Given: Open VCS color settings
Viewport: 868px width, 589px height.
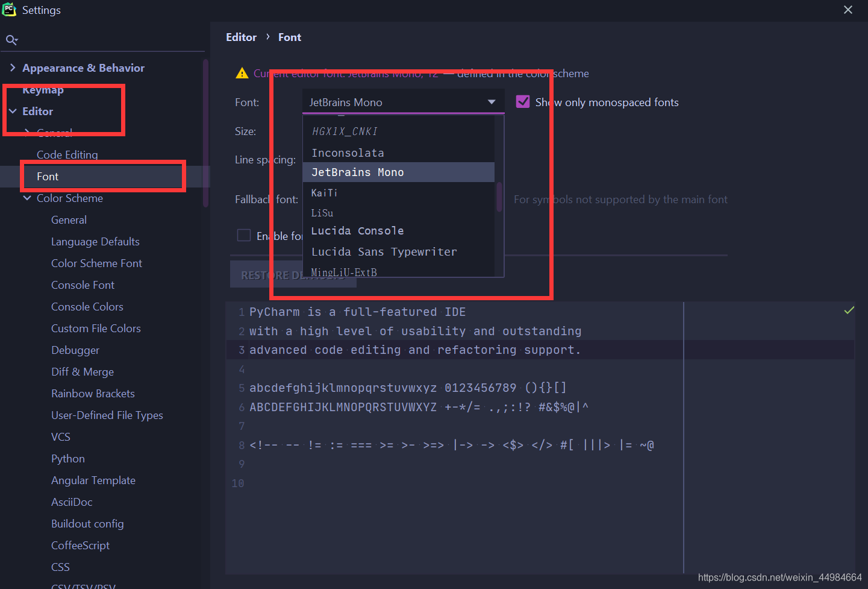Looking at the screenshot, I should (61, 436).
